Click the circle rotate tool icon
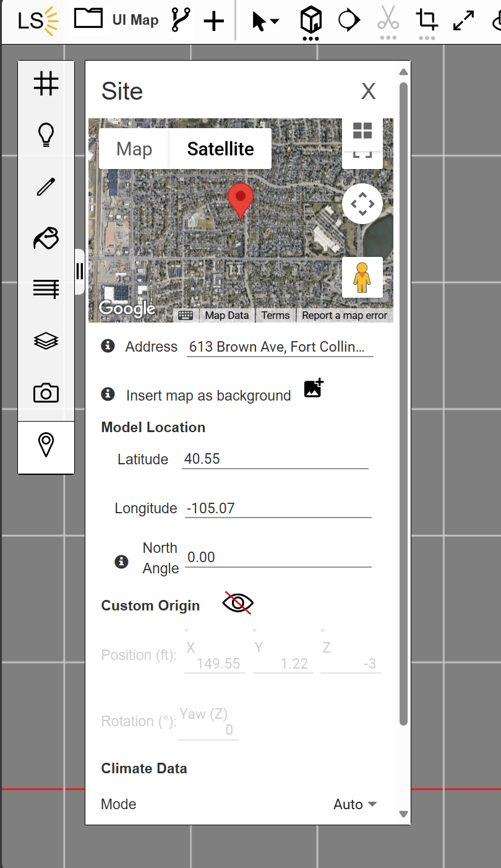501x868 pixels. (x=349, y=20)
